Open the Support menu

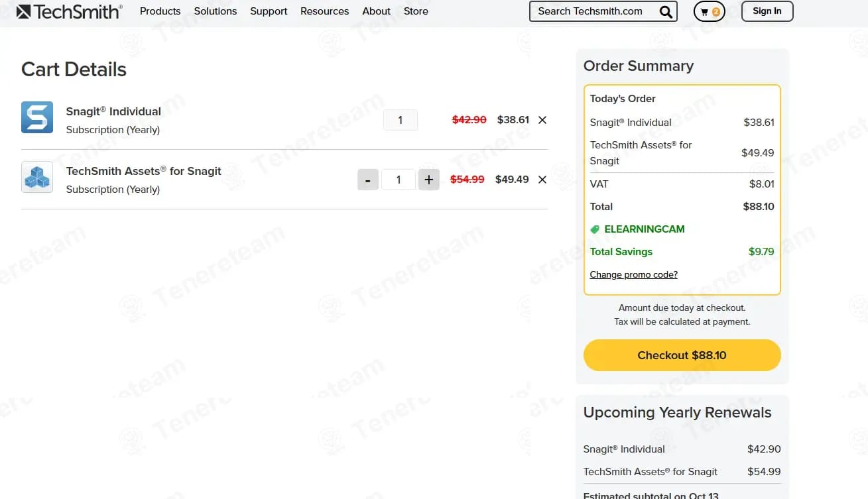(269, 11)
